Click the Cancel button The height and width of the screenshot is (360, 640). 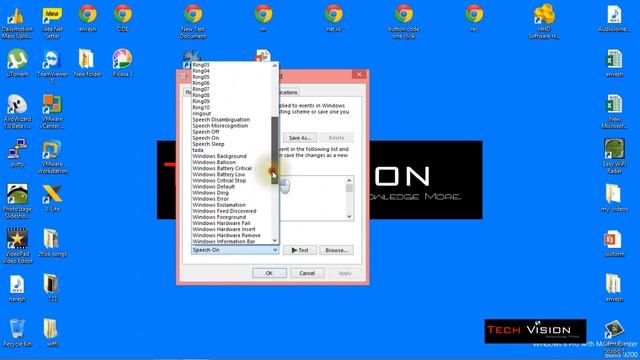coord(307,273)
